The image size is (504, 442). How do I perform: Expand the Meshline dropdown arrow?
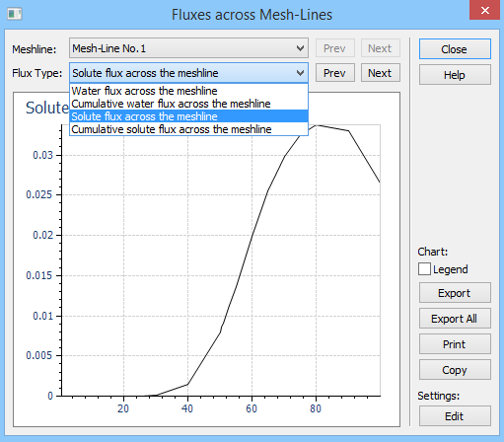(300, 48)
